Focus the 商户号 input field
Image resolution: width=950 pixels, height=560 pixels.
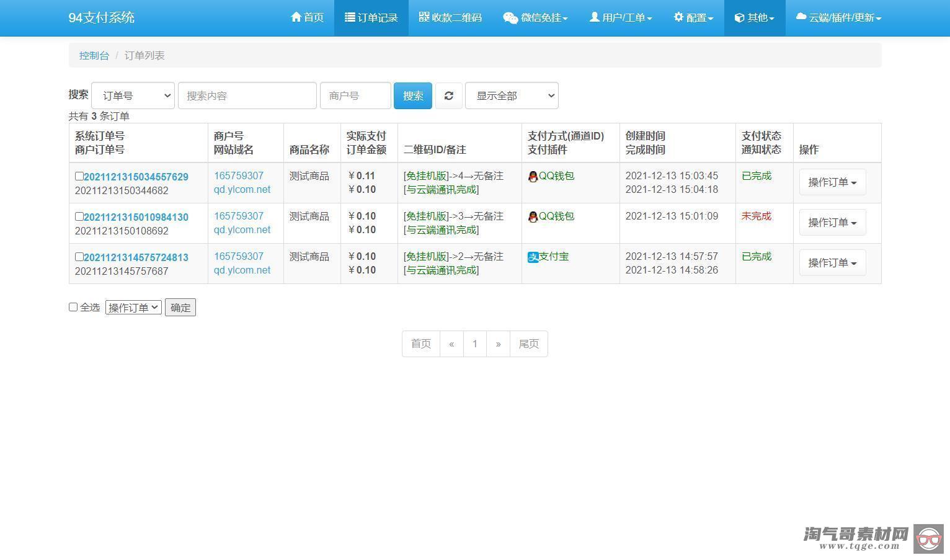tap(355, 96)
